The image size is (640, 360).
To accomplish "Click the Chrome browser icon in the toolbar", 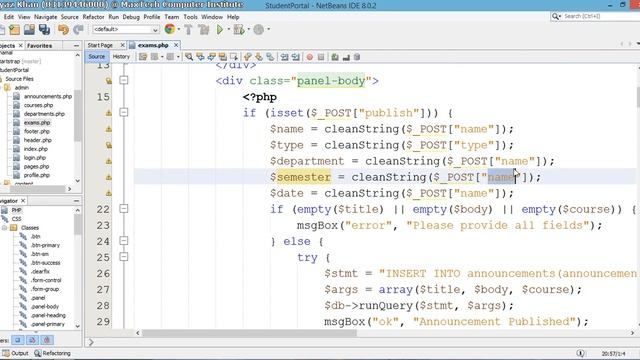I will (x=170, y=29).
